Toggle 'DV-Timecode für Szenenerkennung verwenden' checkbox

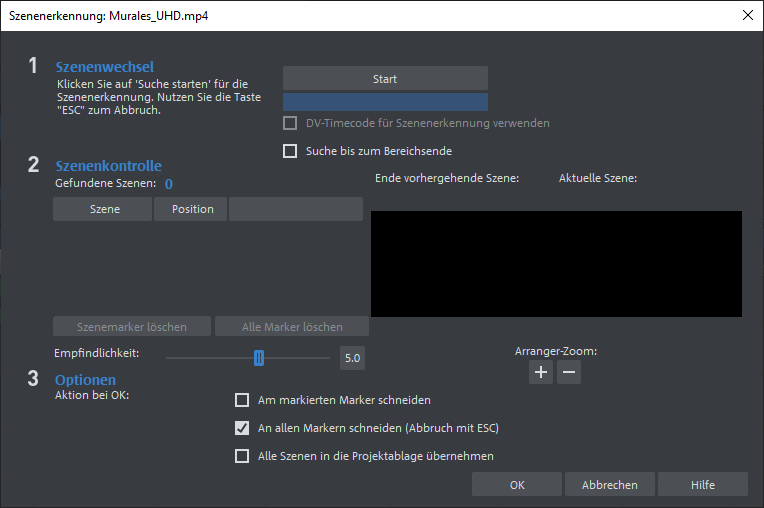click(x=291, y=123)
